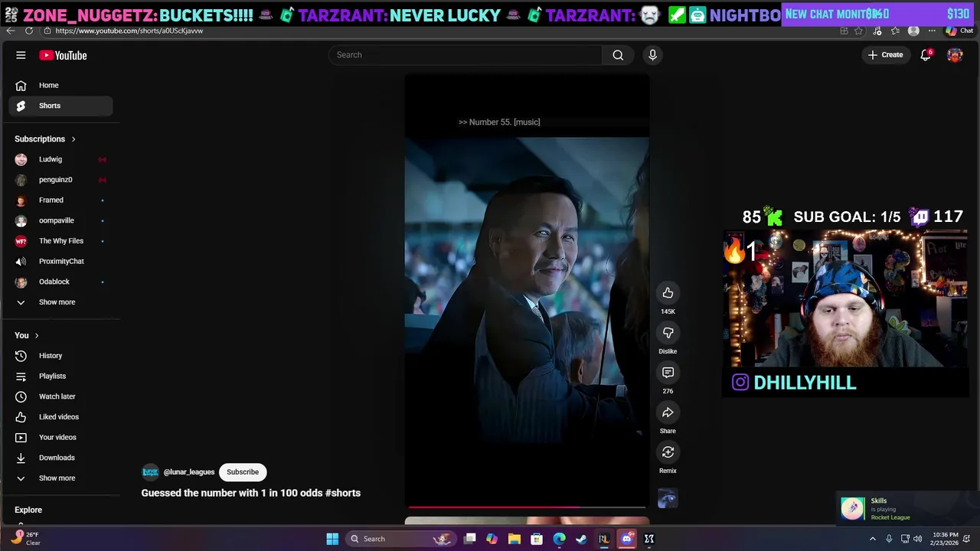The height and width of the screenshot is (551, 980).
Task: Favorite this page with star icon
Action: point(859,31)
